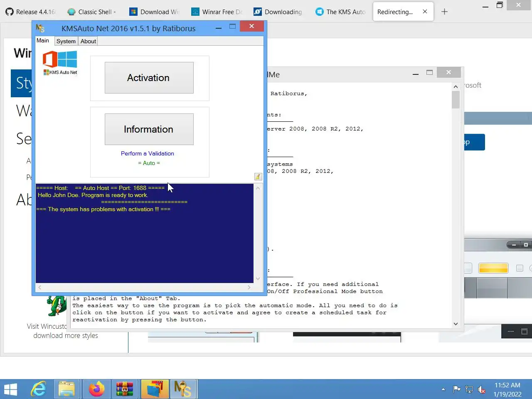Open The KMS Auto browser tab
This screenshot has height=399, width=532.
[341, 12]
